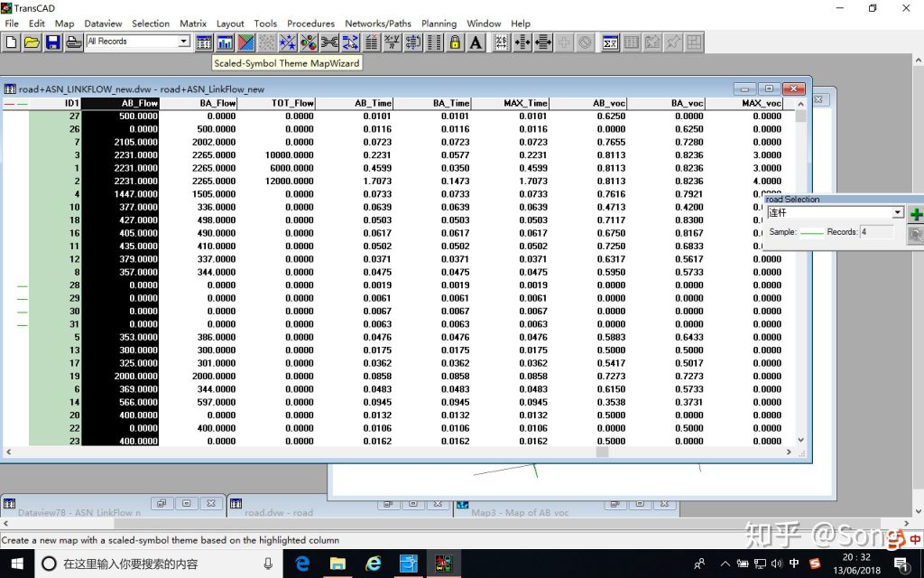The height and width of the screenshot is (578, 924).
Task: Click the dataview horizontal scrollbar right arrow
Action: point(789,452)
